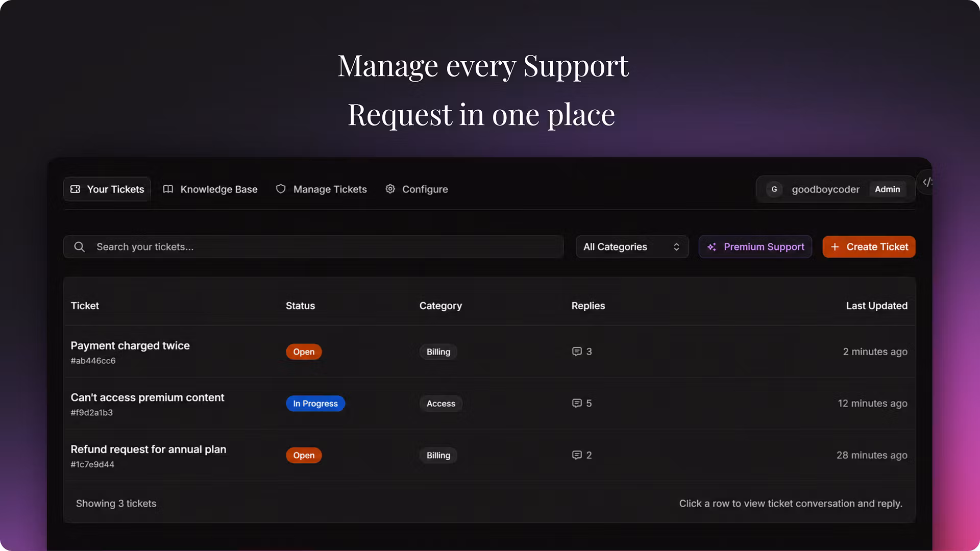Open the Payment charged twice ticket
Viewport: 980px width, 551px height.
[489, 352]
